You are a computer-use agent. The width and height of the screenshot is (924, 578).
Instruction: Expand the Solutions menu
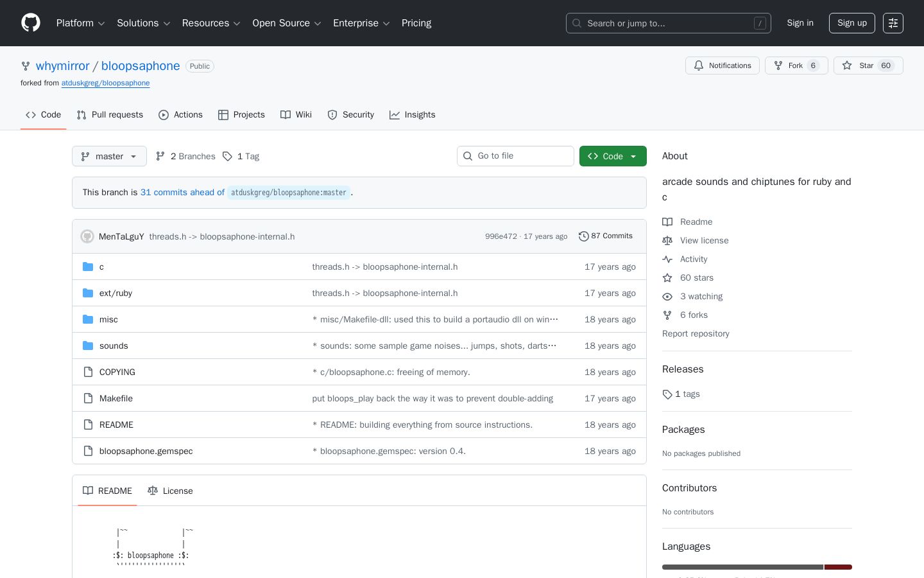(x=143, y=23)
